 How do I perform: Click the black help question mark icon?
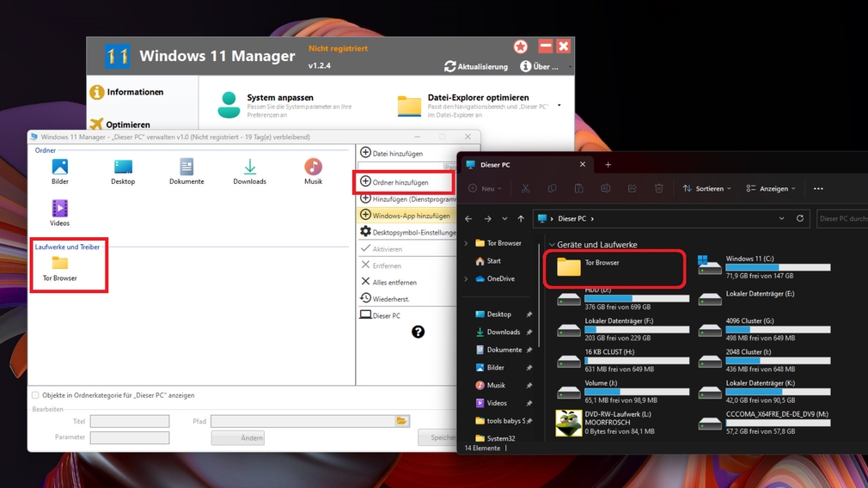click(x=418, y=332)
